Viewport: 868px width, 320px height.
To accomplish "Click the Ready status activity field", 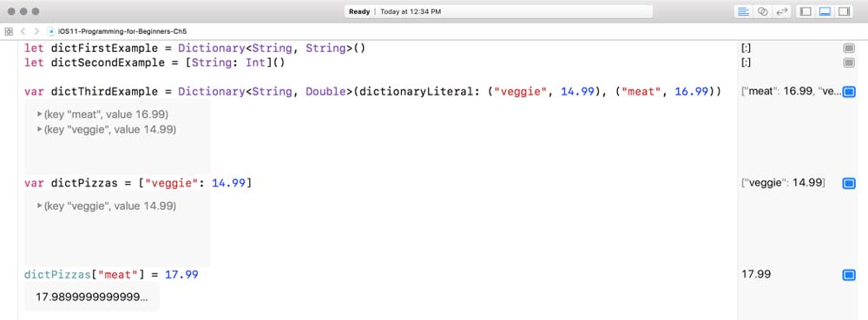I will pyautogui.click(x=498, y=11).
